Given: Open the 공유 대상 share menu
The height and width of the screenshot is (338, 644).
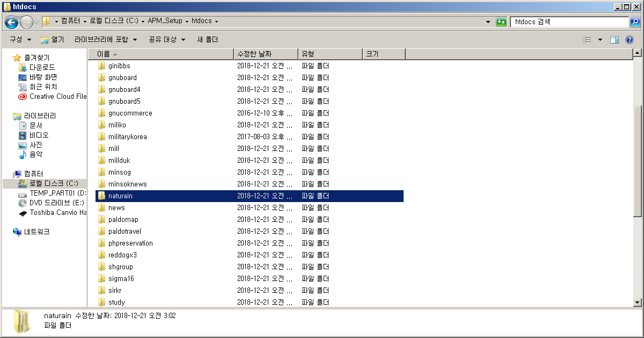Looking at the screenshot, I should pyautogui.click(x=167, y=40).
